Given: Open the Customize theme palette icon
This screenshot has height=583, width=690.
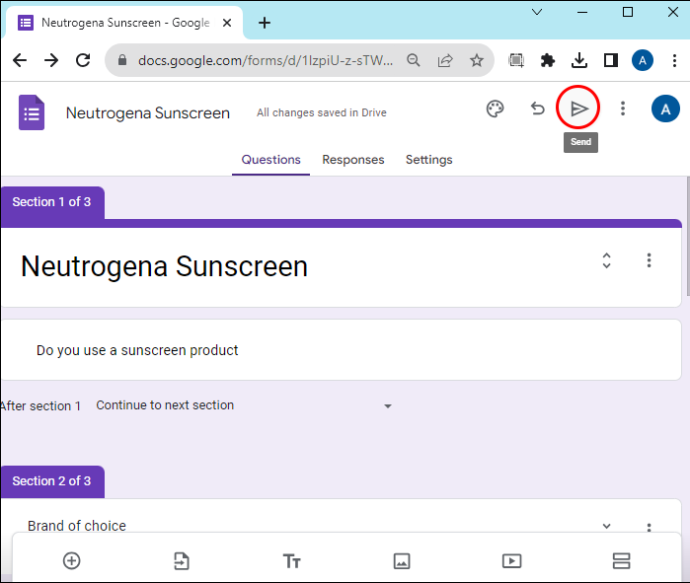Looking at the screenshot, I should coord(495,109).
